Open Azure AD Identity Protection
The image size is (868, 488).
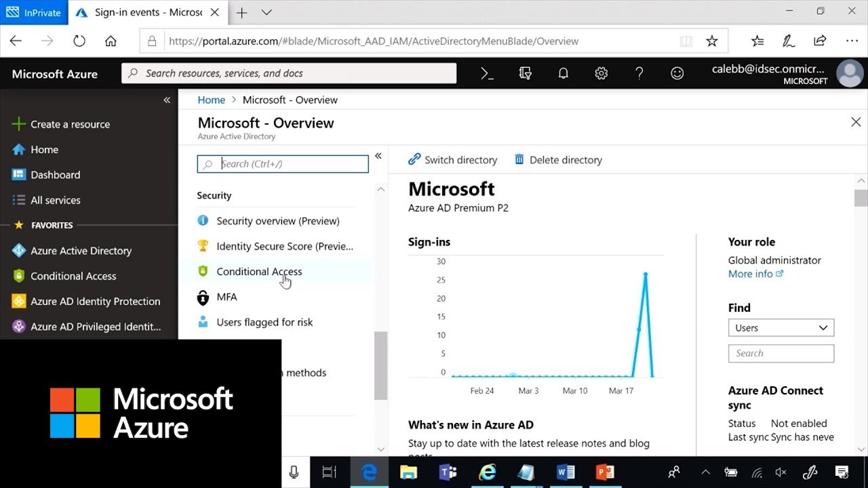(x=86, y=302)
